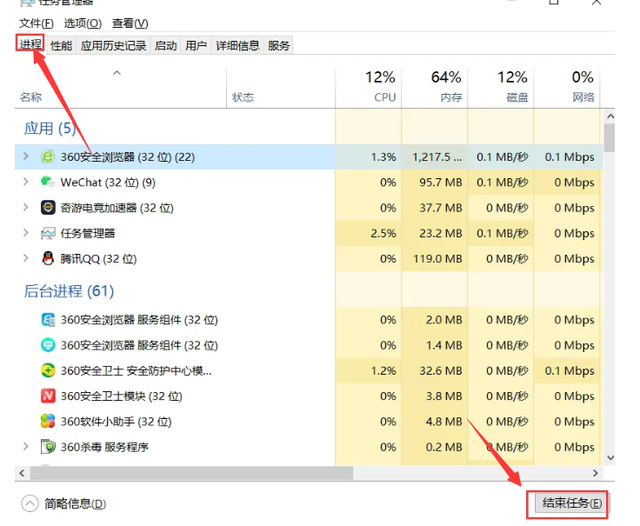Select the WeChat (32 位) (9) row
This screenshot has width=640, height=526.
pyautogui.click(x=309, y=182)
